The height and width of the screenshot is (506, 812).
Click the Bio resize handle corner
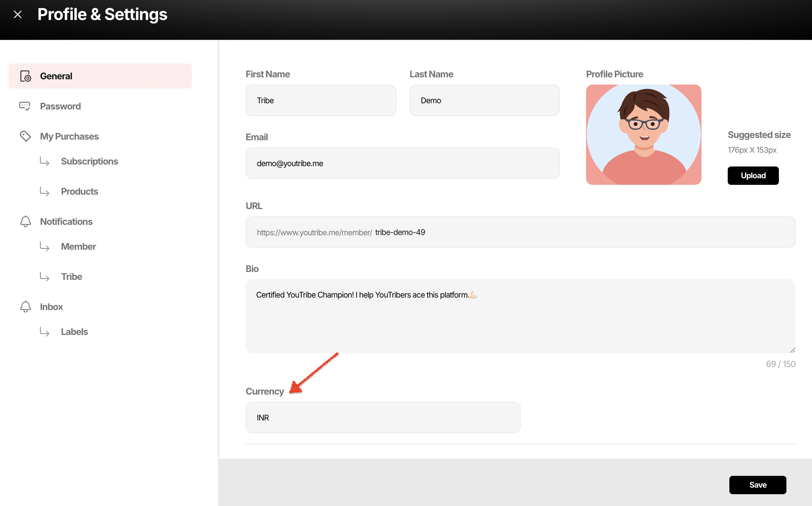pos(792,350)
